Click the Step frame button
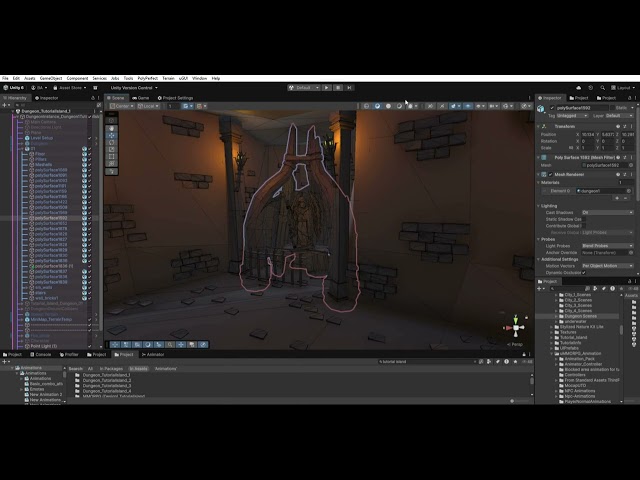 [349, 88]
